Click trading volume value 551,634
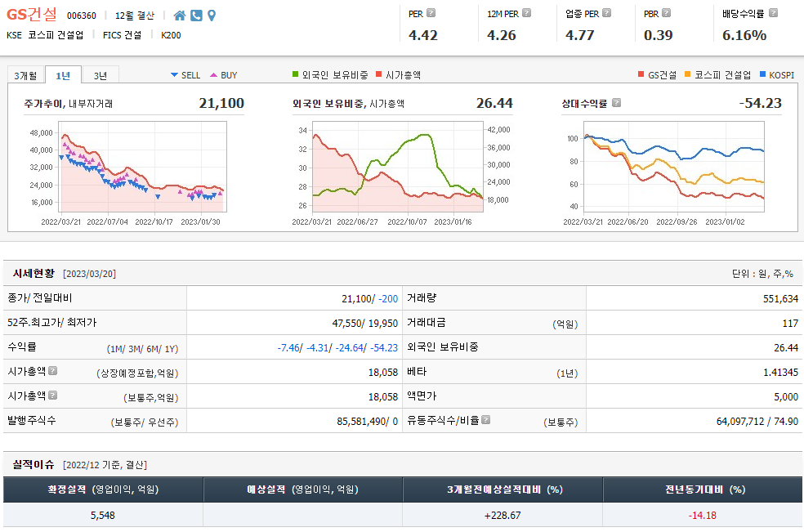This screenshot has height=532, width=804. (x=780, y=298)
